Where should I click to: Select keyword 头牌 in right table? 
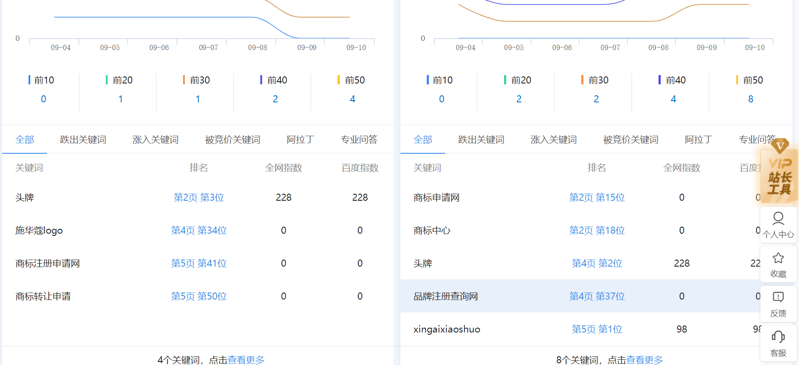(x=423, y=264)
